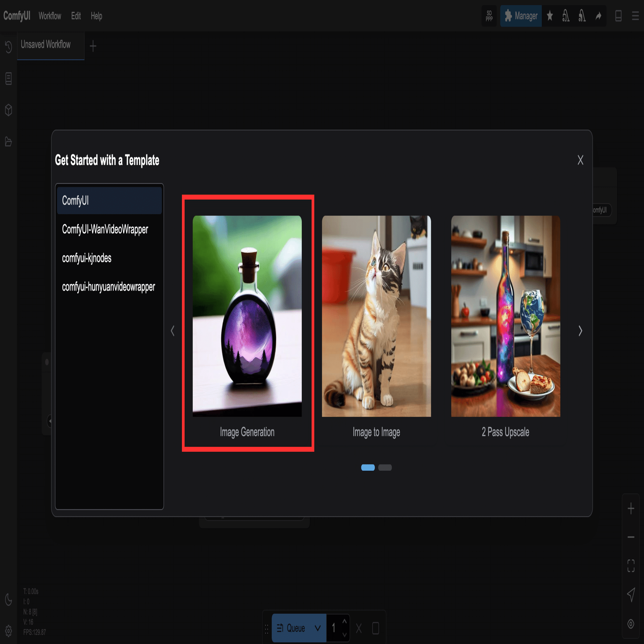Click the Get Started with a Template heading
Image resolution: width=644 pixels, height=644 pixels.
pyautogui.click(x=107, y=160)
